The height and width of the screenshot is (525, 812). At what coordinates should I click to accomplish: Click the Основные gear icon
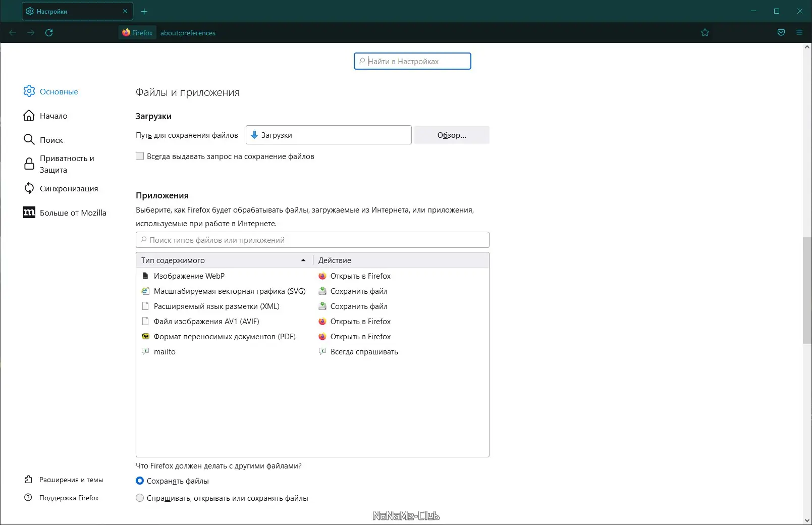pos(29,91)
